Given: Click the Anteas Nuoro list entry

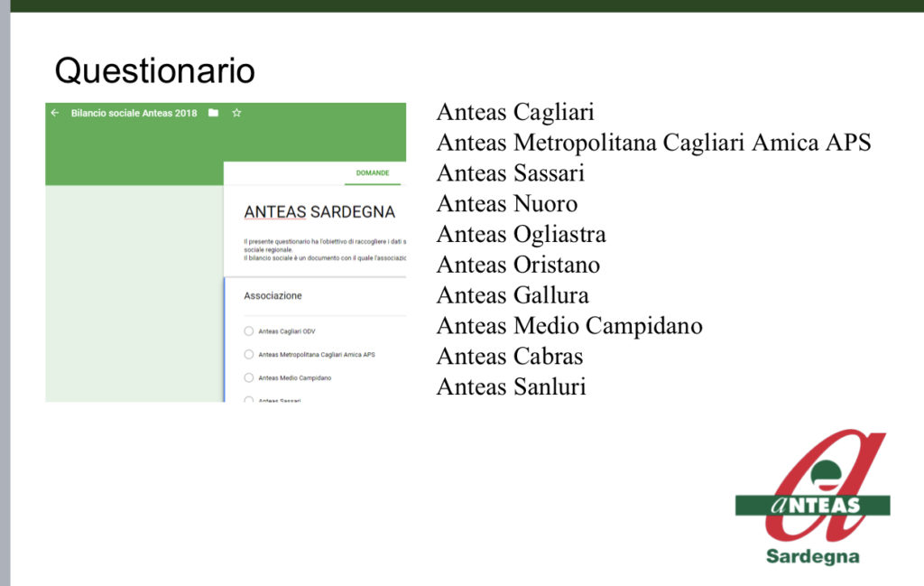Looking at the screenshot, I should coord(507,204).
